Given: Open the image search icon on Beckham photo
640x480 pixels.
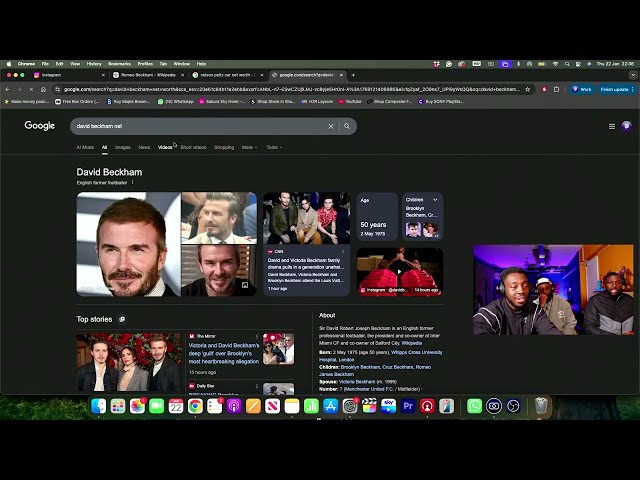Looking at the screenshot, I should (x=245, y=285).
